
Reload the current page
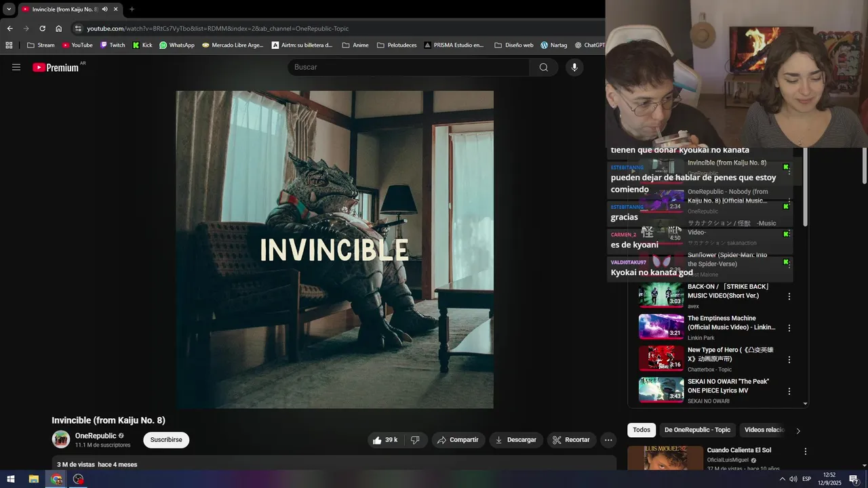(42, 28)
